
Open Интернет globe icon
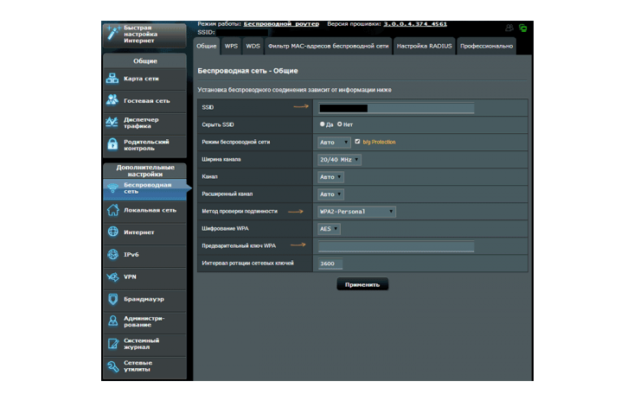click(113, 232)
